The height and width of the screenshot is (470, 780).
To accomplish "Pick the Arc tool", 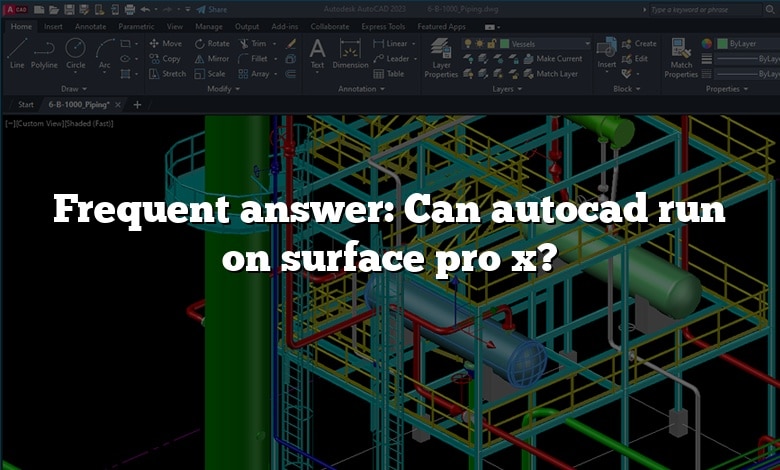I will point(104,54).
